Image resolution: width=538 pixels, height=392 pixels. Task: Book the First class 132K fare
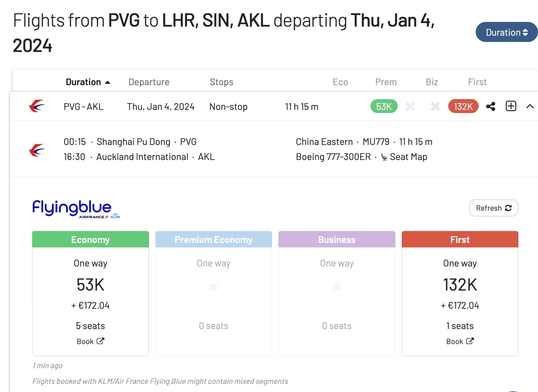(460, 341)
